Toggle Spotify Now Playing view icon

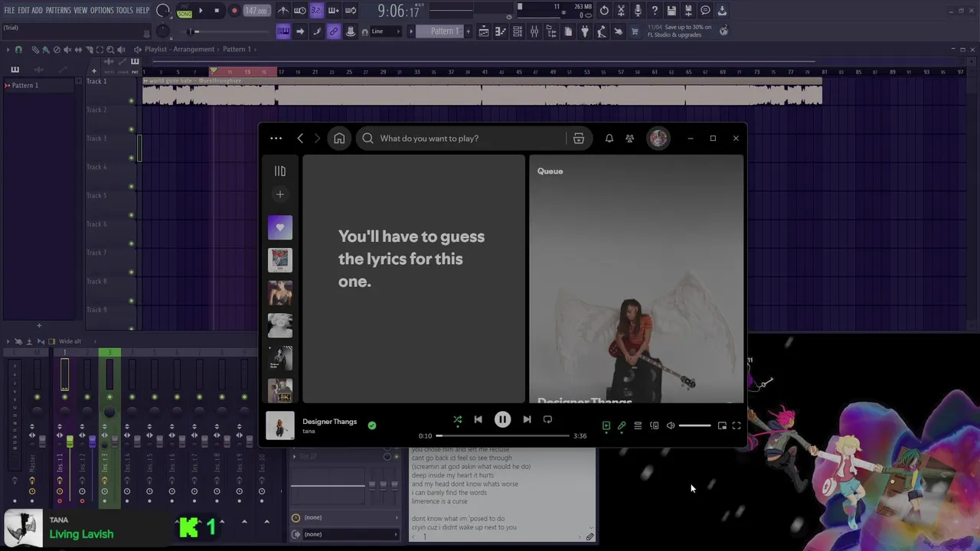click(x=606, y=425)
